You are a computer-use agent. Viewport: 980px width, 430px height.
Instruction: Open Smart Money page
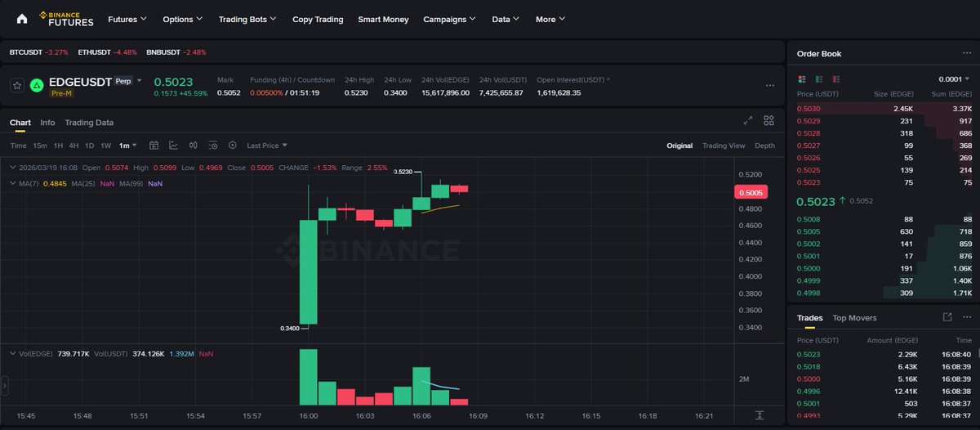(383, 19)
